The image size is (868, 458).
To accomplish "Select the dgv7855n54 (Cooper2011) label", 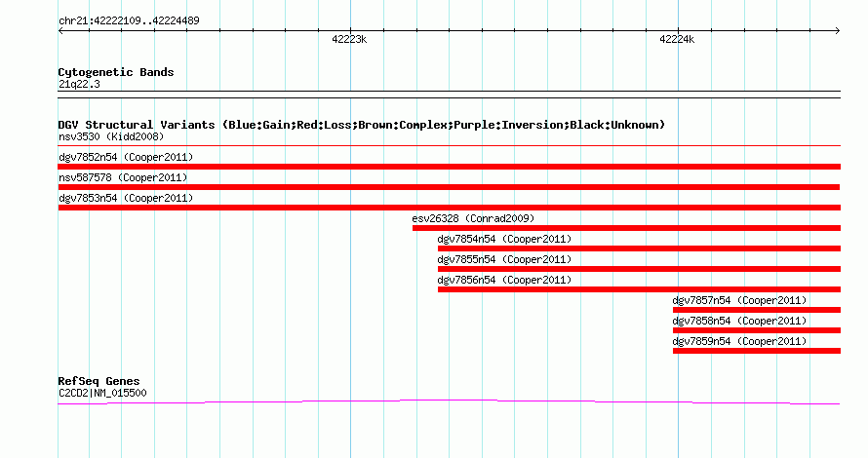I will (504, 259).
